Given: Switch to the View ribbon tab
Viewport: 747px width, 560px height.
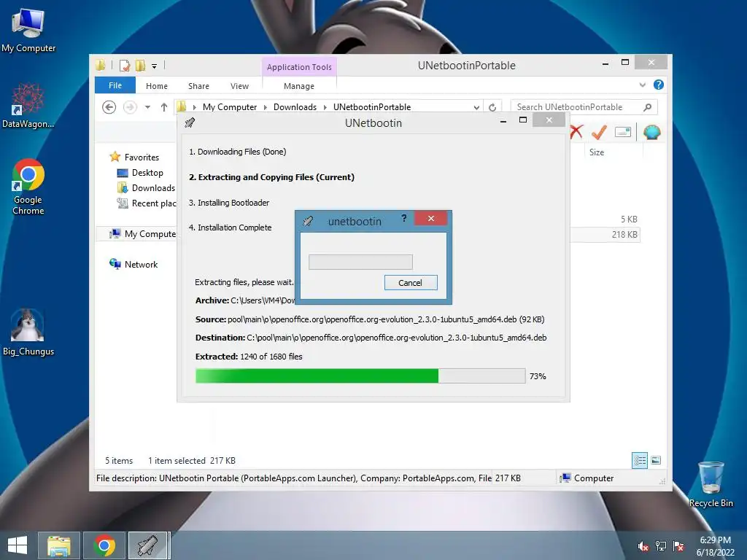Looking at the screenshot, I should click(x=239, y=86).
